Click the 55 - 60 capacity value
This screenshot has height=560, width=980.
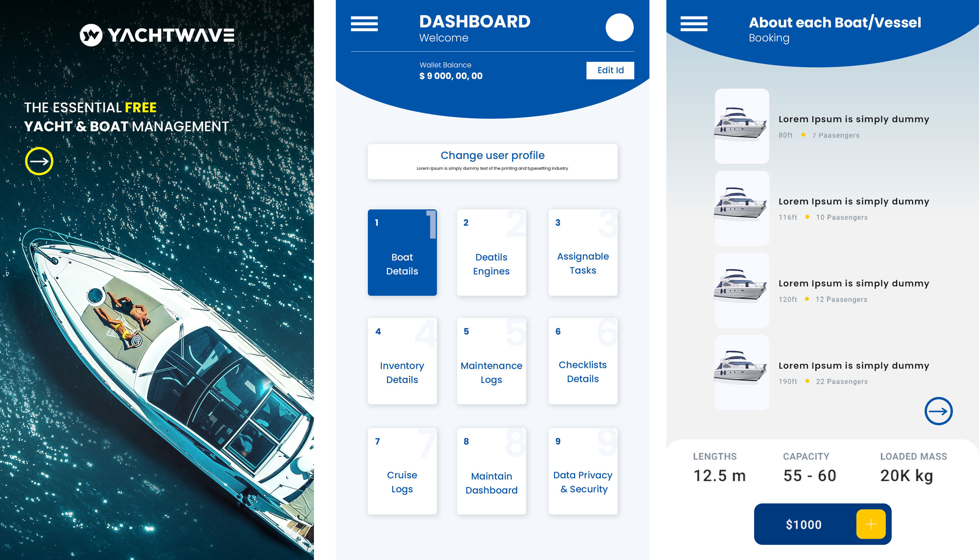[809, 476]
